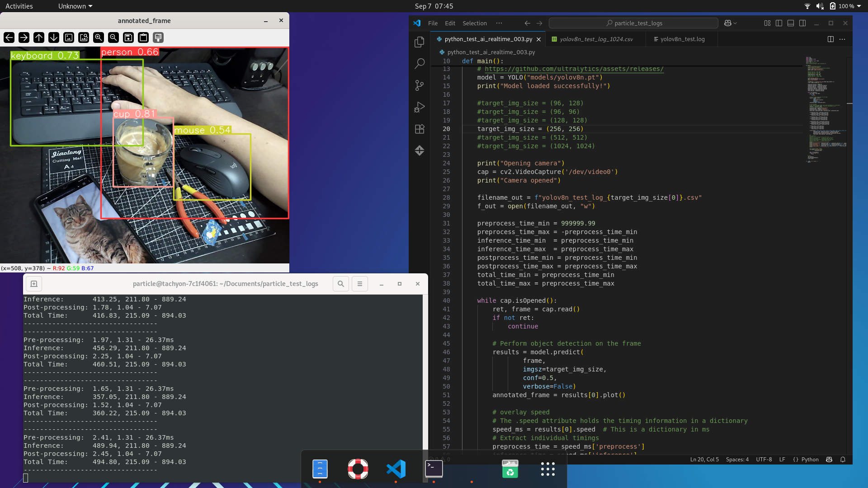Image resolution: width=868 pixels, height=488 pixels.
Task: Open the Selection menu
Action: (x=475, y=23)
